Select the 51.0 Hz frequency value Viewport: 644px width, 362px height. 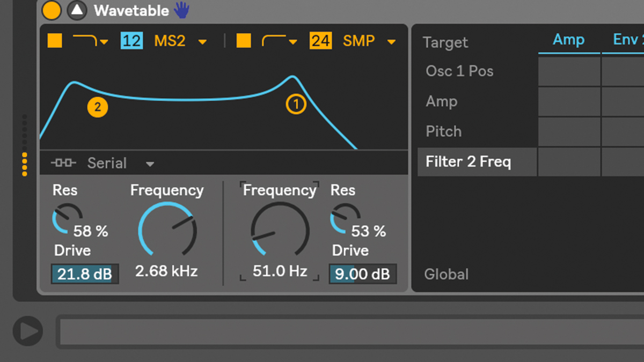point(279,271)
